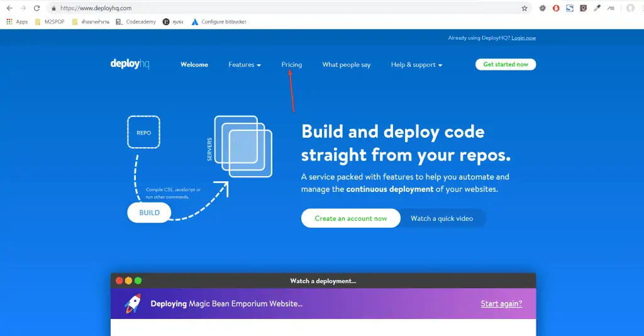Select the What people say menu item
This screenshot has height=336, width=644.
coord(347,65)
